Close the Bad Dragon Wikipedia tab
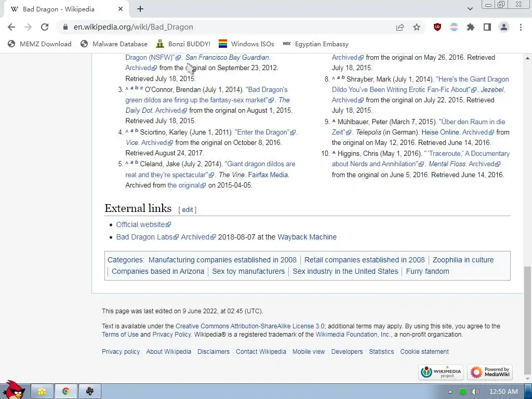 click(121, 9)
